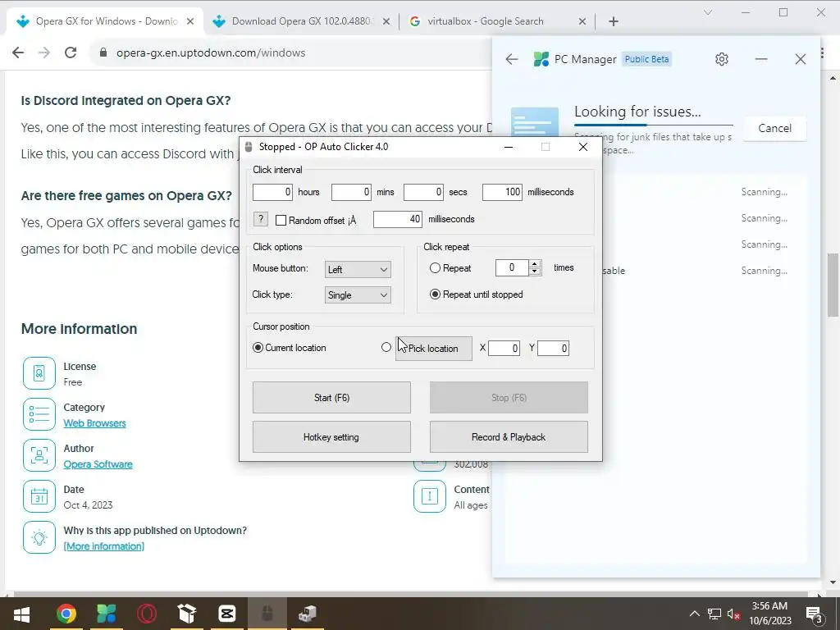This screenshot has height=630, width=840.
Task: Close the virtualbox Google Search tab
Action: pyautogui.click(x=582, y=21)
